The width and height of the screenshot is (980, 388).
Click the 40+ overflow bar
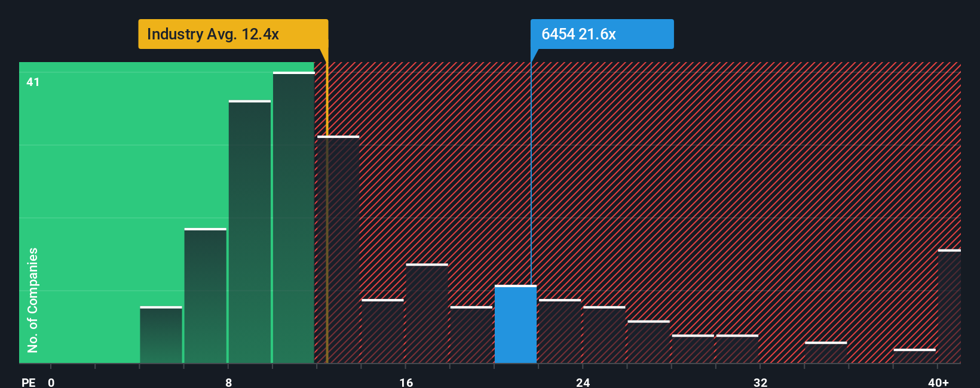pyautogui.click(x=949, y=306)
